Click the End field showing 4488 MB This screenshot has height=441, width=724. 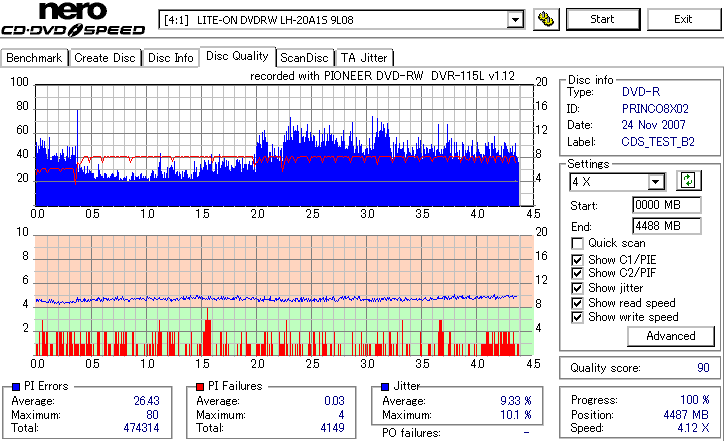[x=666, y=226]
